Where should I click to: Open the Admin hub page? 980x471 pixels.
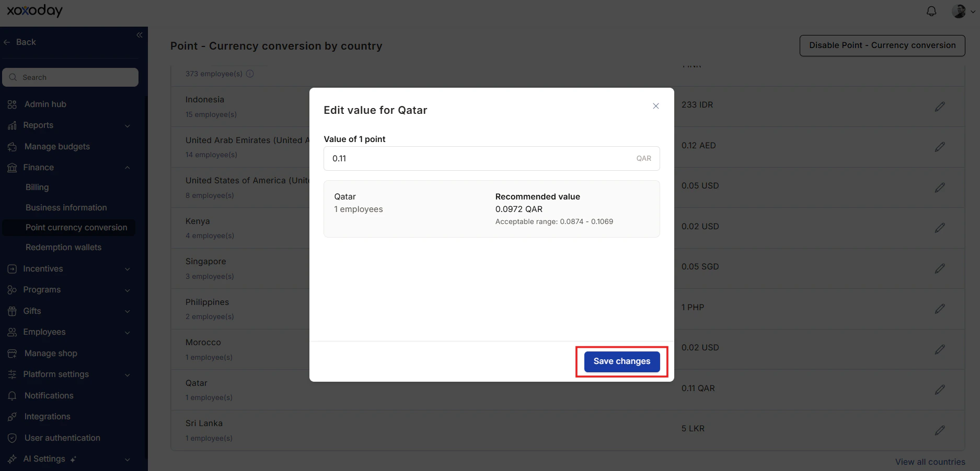coord(45,104)
